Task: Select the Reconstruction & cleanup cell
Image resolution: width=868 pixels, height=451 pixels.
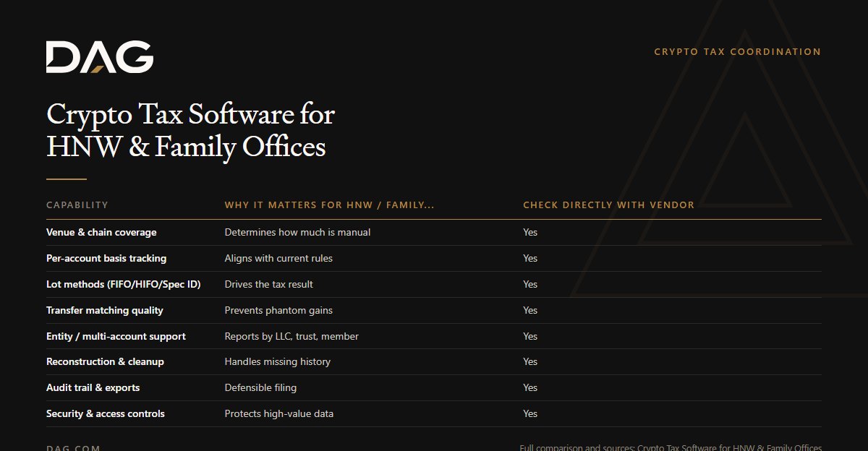Action: 105,361
